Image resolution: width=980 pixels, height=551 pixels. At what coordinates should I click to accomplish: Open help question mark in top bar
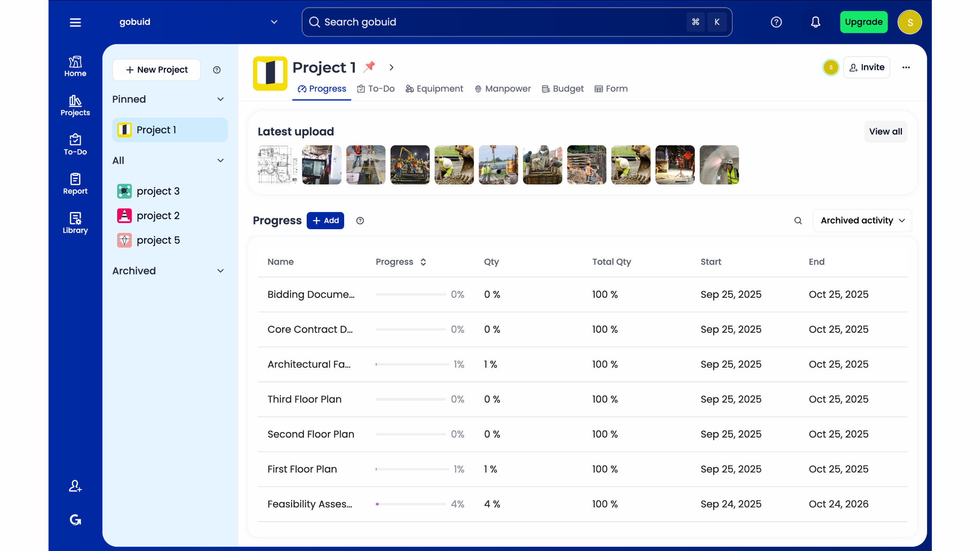(776, 22)
